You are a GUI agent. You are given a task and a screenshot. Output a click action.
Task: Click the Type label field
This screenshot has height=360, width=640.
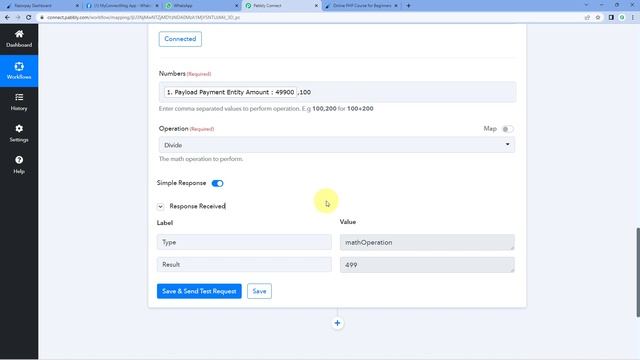point(244,242)
